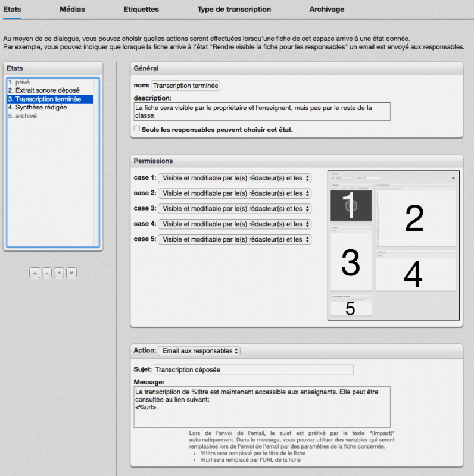Open the Archivage tab
Image resolution: width=474 pixels, height=476 pixels.
coord(326,10)
